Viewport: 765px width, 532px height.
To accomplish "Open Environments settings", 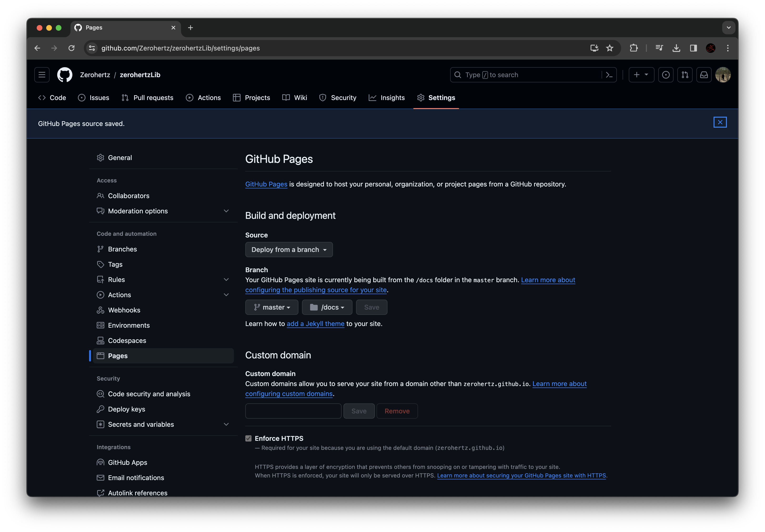I will tap(163, 325).
